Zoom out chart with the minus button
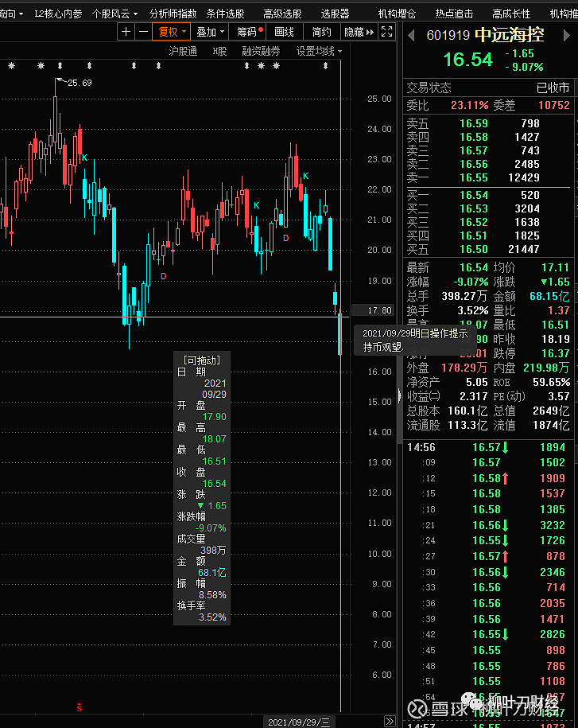 coord(143,32)
